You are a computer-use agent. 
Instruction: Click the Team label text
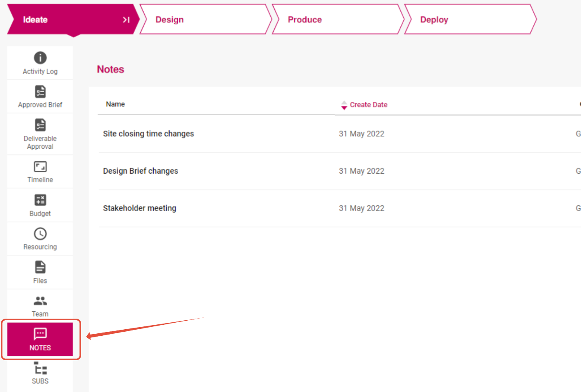pyautogui.click(x=40, y=314)
